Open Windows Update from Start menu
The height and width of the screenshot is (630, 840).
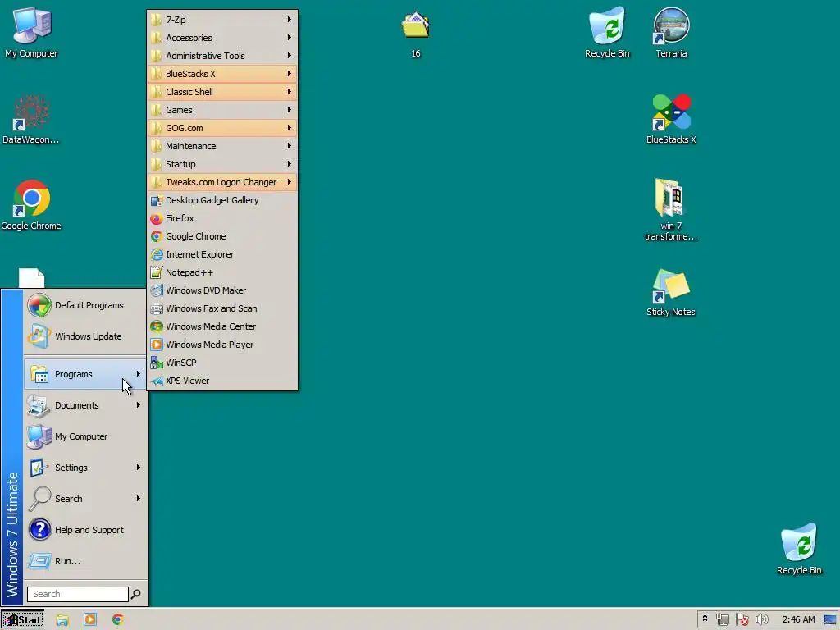click(x=85, y=336)
